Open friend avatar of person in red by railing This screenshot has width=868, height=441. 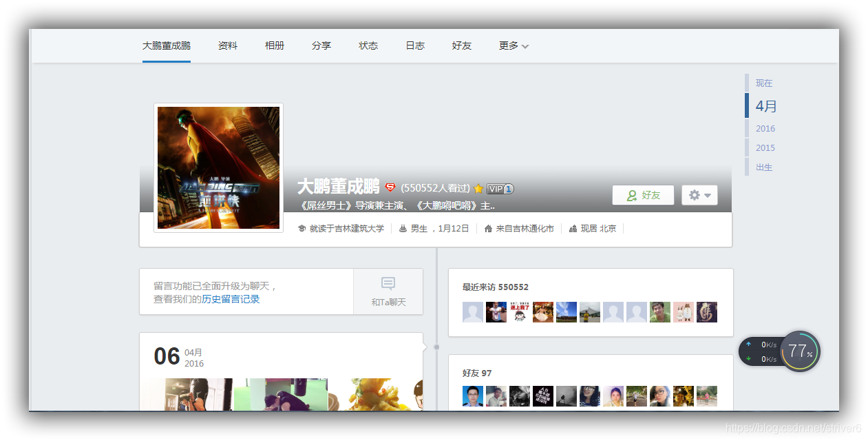coord(707,396)
